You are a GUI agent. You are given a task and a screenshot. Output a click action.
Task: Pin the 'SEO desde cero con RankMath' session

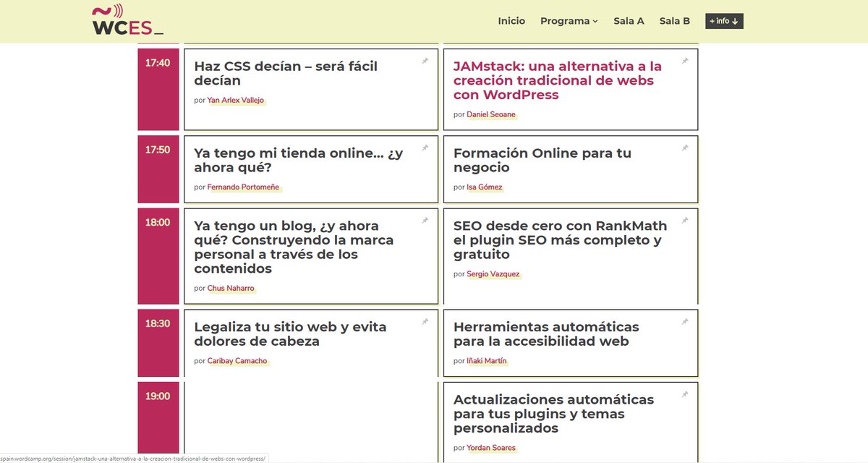click(685, 221)
